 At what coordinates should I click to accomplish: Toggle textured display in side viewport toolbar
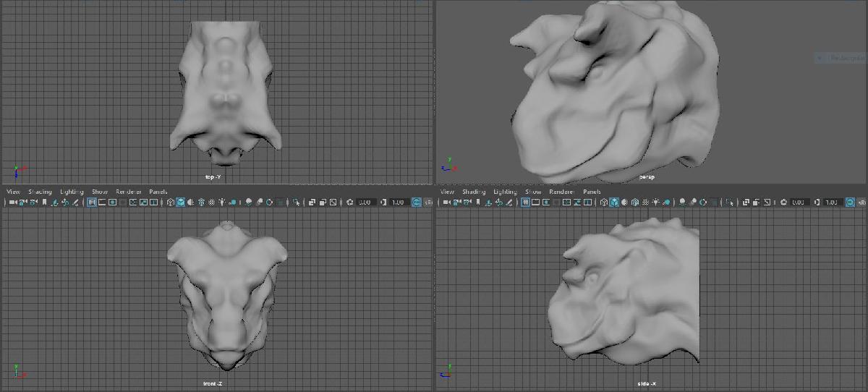coord(646,202)
